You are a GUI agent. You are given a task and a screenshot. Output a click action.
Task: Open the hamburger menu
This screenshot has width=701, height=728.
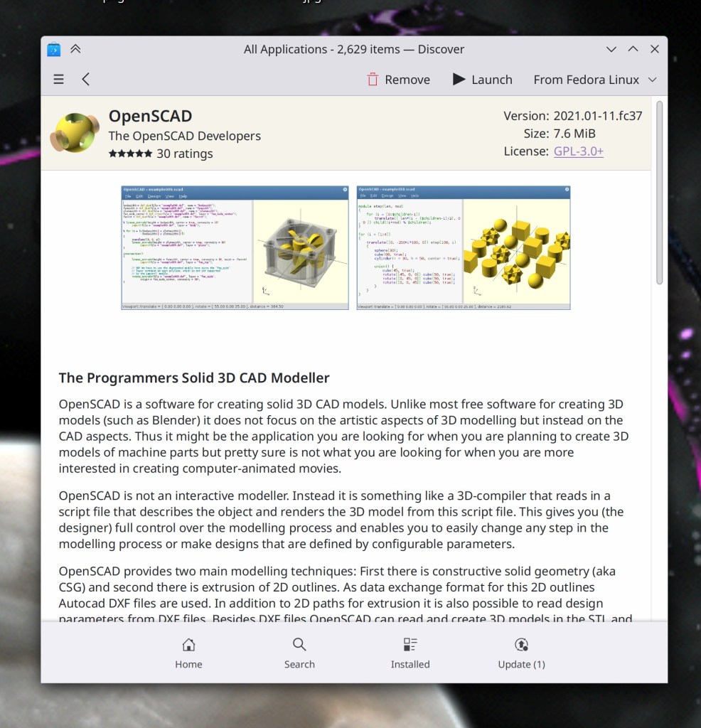[x=58, y=79]
